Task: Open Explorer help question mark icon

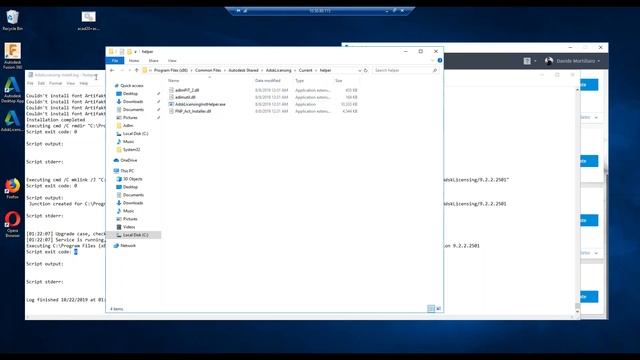Action: [440, 60]
